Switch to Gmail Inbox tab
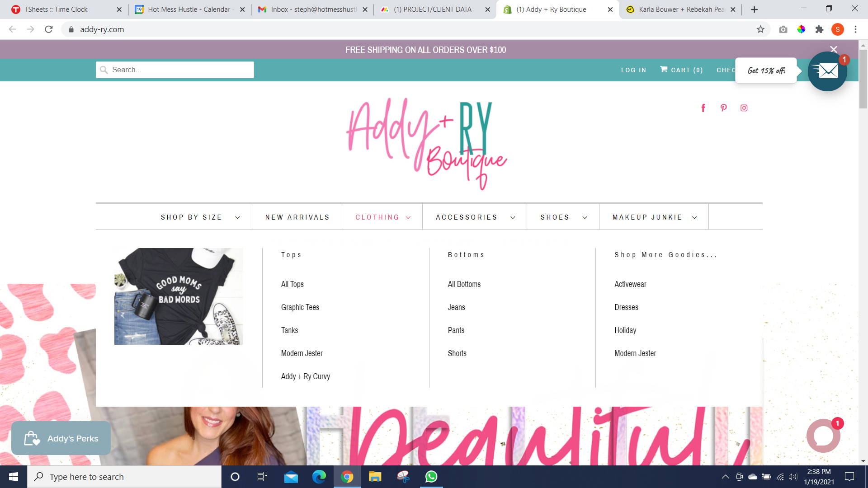The width and height of the screenshot is (868, 488). [313, 9]
